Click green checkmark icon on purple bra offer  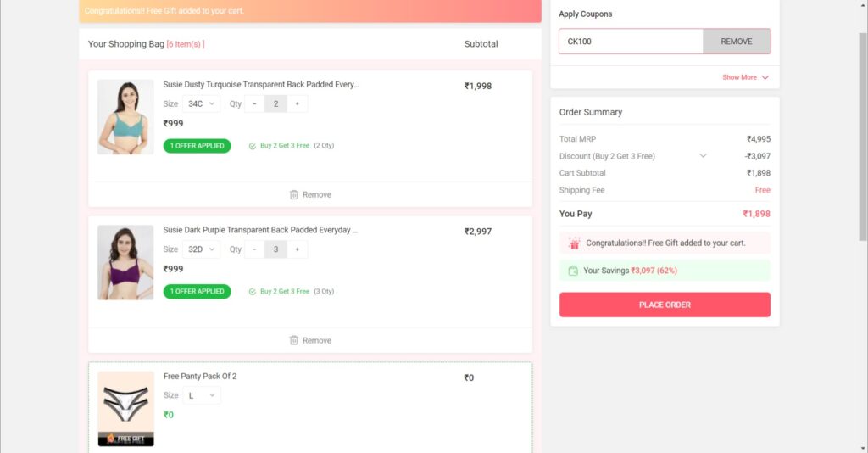(253, 291)
